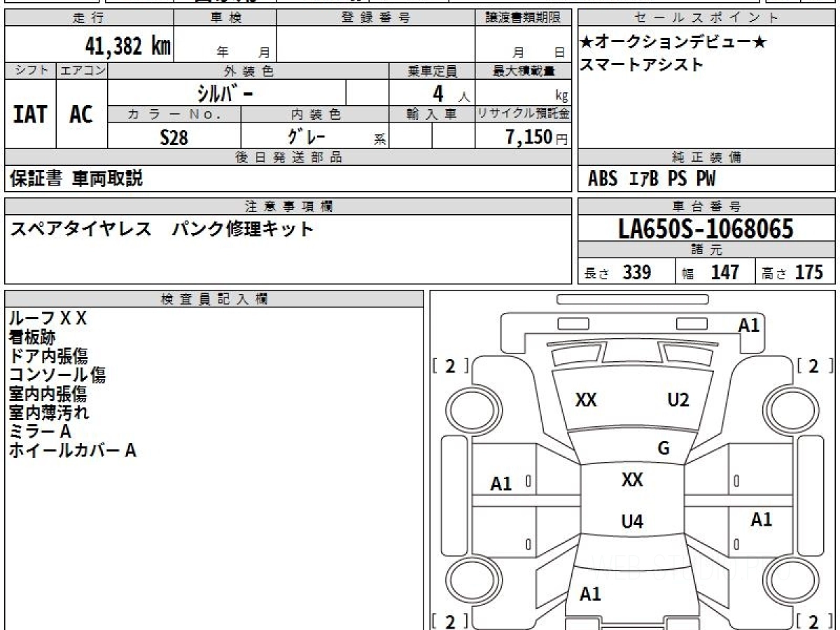Click the 譲渡書類期限 header

pos(524,18)
